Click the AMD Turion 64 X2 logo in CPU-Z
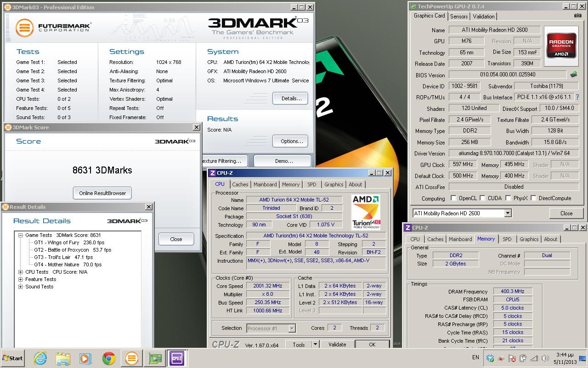 click(x=366, y=213)
